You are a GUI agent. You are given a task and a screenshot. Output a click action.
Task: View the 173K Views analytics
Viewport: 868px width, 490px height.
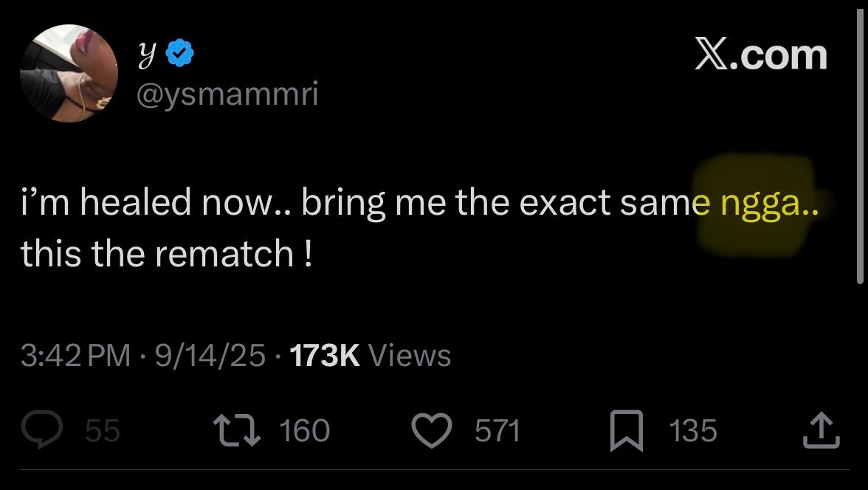click(370, 356)
